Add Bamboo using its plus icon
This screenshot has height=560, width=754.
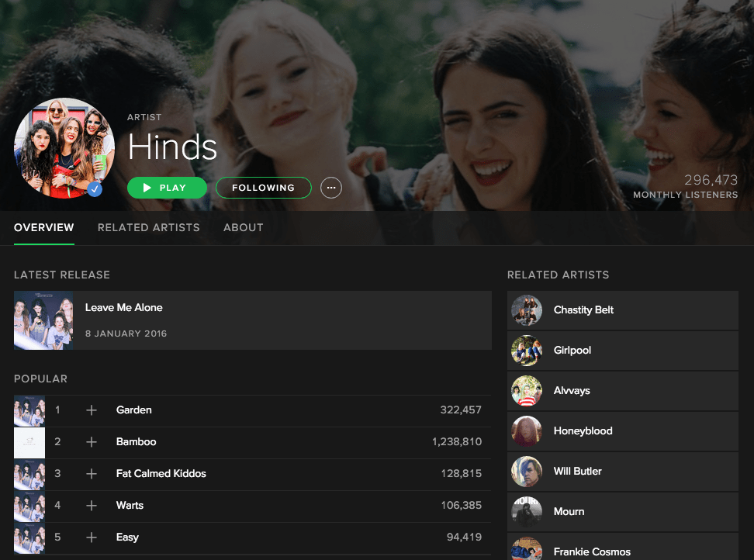[92, 442]
